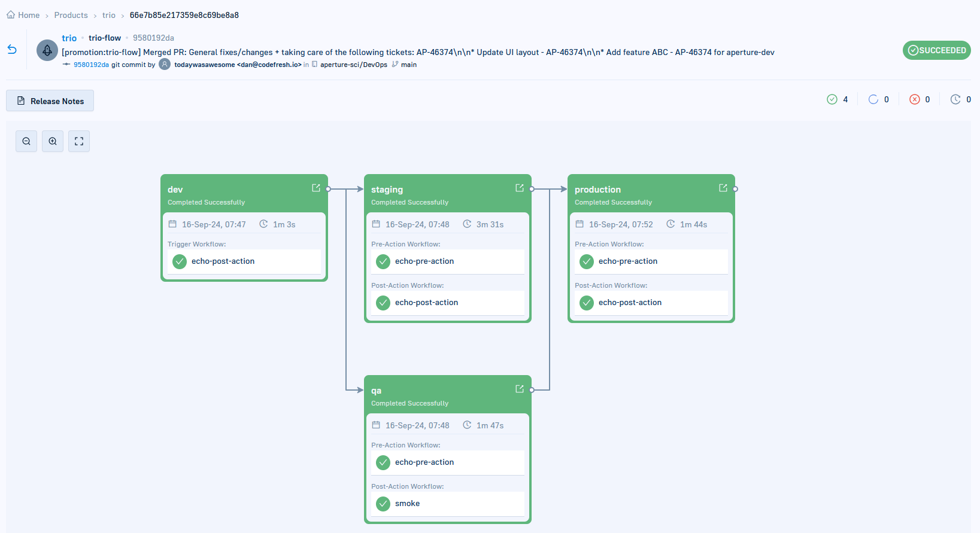Open the Products breadcrumb
This screenshot has height=533, width=980.
coord(71,15)
